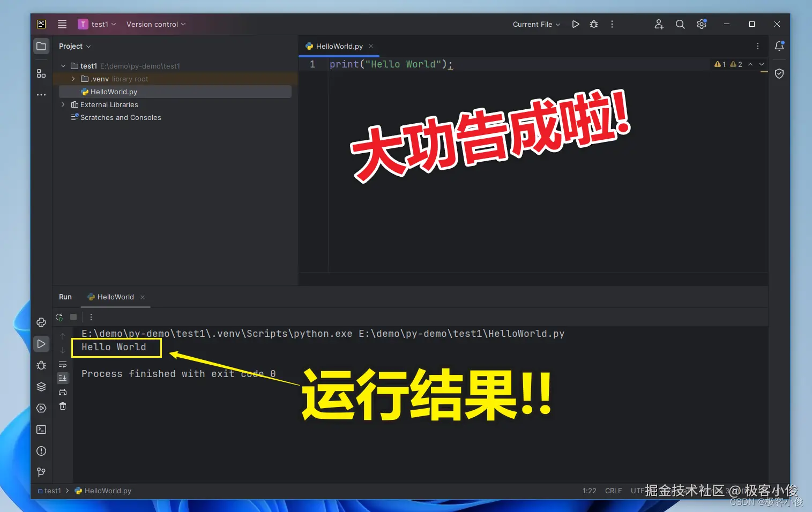The width and height of the screenshot is (812, 512).
Task: Open the shield tool window on right sidebar
Action: click(x=779, y=73)
